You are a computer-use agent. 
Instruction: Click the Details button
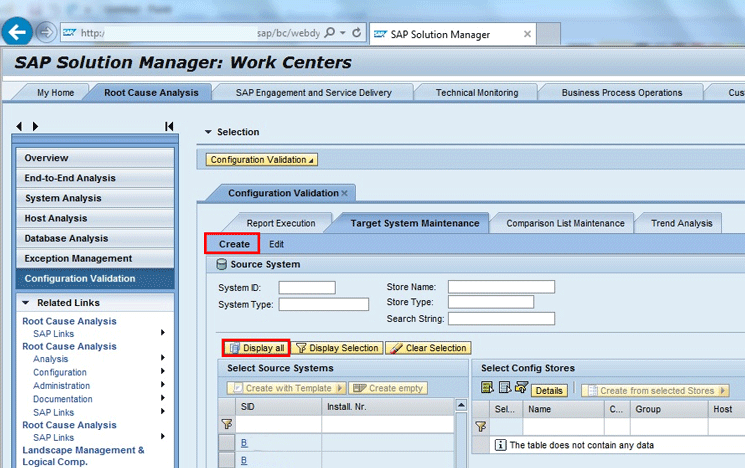[x=549, y=391]
